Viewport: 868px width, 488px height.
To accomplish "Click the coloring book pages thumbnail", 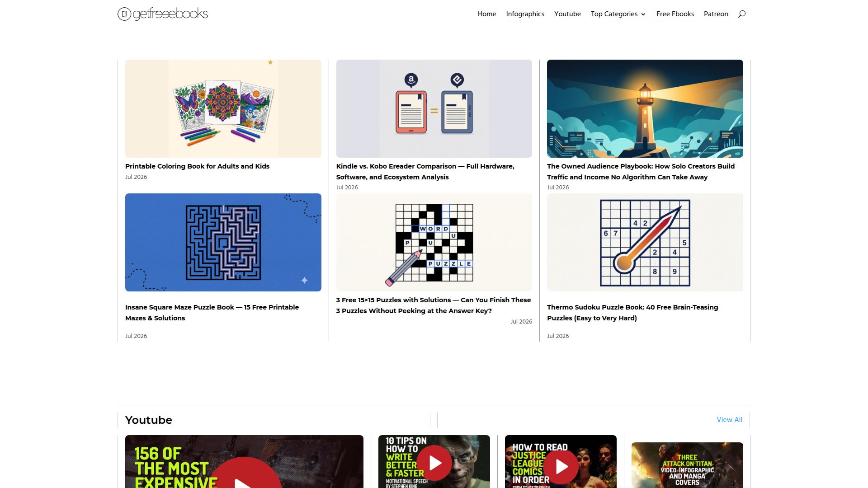I will click(223, 108).
